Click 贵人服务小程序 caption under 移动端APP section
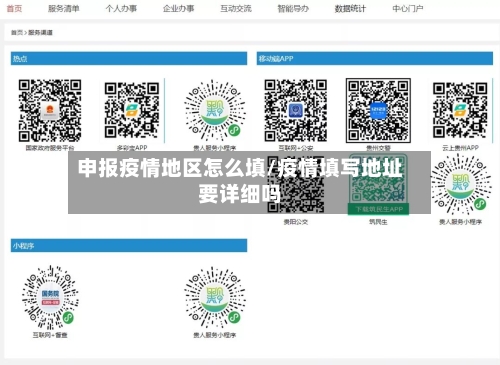500x365 pixels. tap(460, 222)
